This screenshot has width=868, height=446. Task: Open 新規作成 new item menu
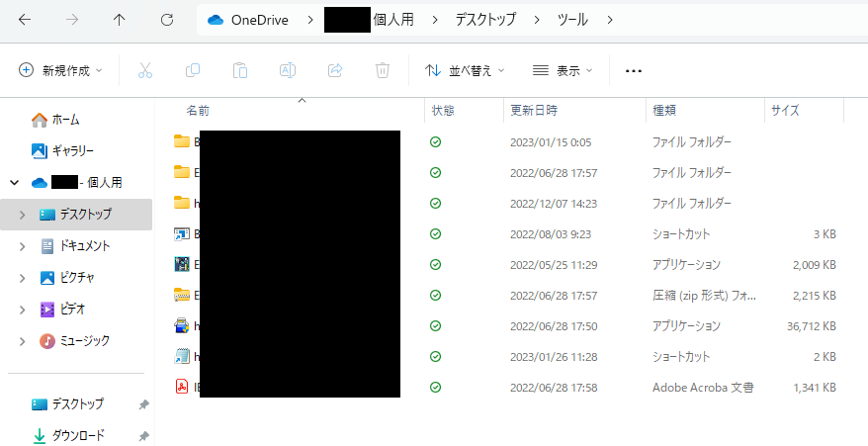61,70
